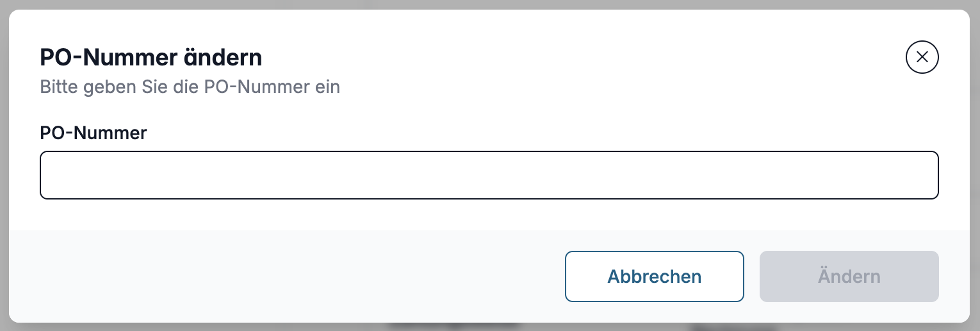Select the PO-Nummer field label
The image size is (980, 331).
click(x=94, y=133)
